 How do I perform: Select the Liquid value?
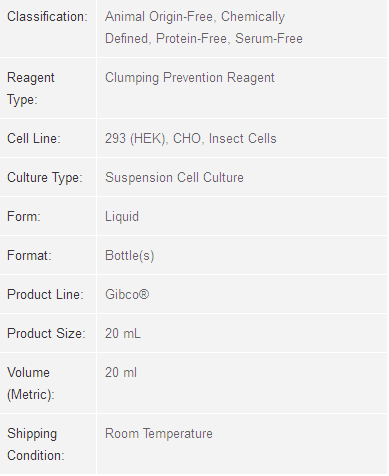(122, 217)
